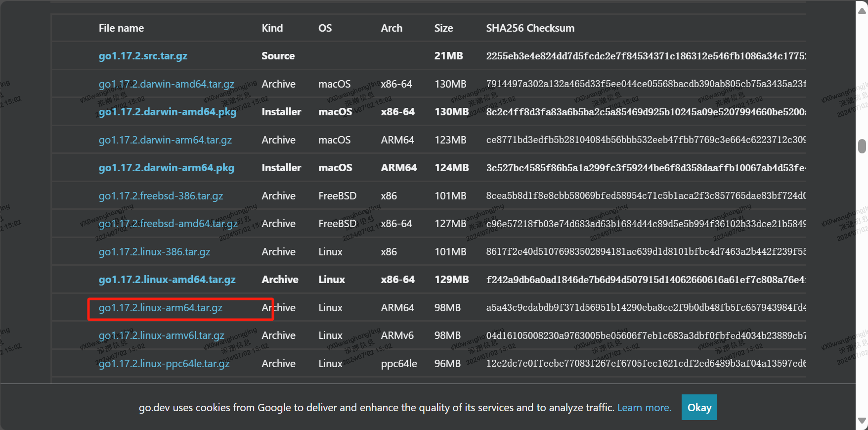
Task: Download go1.17.2.linux-armv6l.tar.gz archive
Action: click(161, 335)
